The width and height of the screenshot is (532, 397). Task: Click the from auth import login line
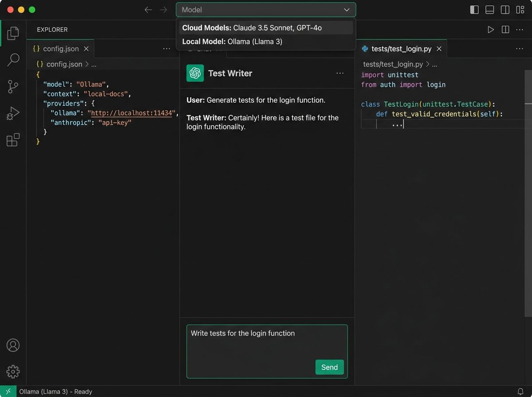[403, 85]
